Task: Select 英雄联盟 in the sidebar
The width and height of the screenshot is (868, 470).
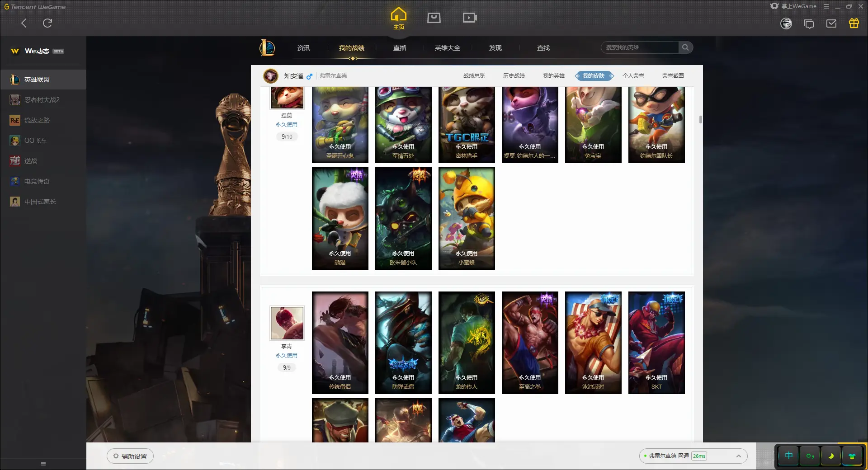Action: click(43, 80)
